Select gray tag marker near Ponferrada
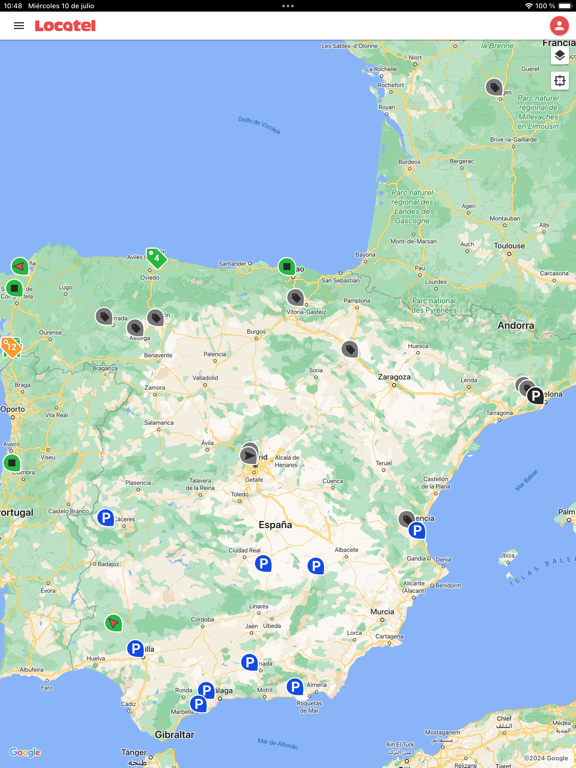 coord(104,316)
